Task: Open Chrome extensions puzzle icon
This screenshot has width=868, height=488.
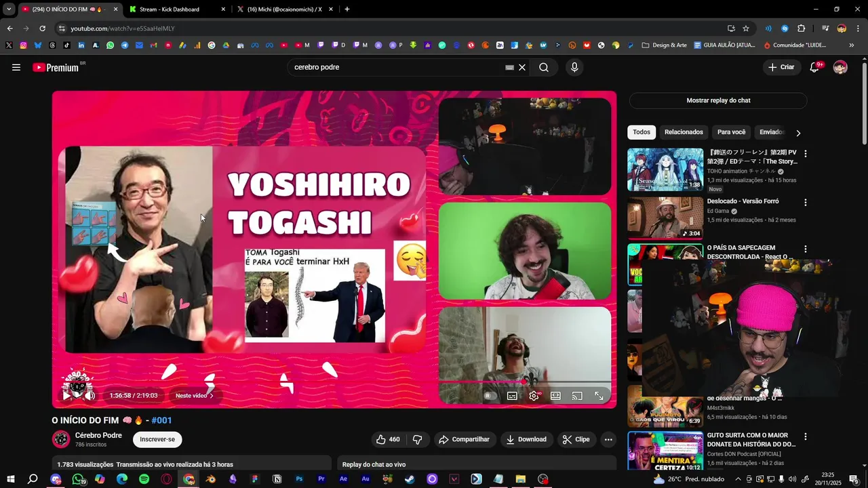Action: tap(801, 28)
